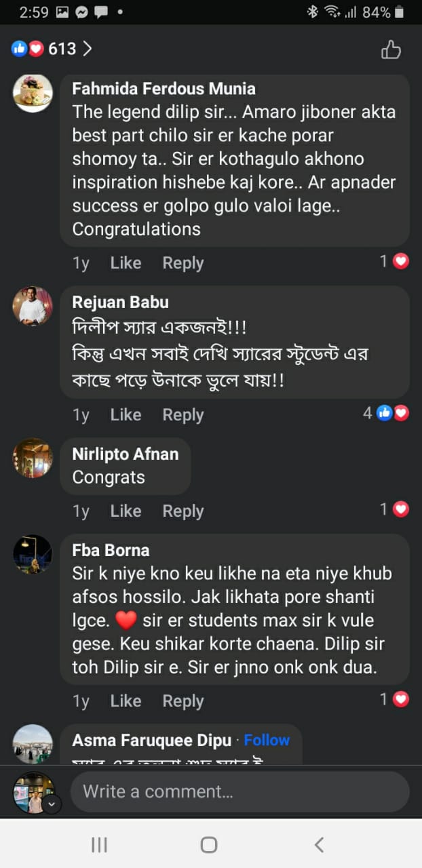Viewport: 422px width, 868px height.
Task: Open the commenter profile switcher dropdown
Action: coord(52,804)
